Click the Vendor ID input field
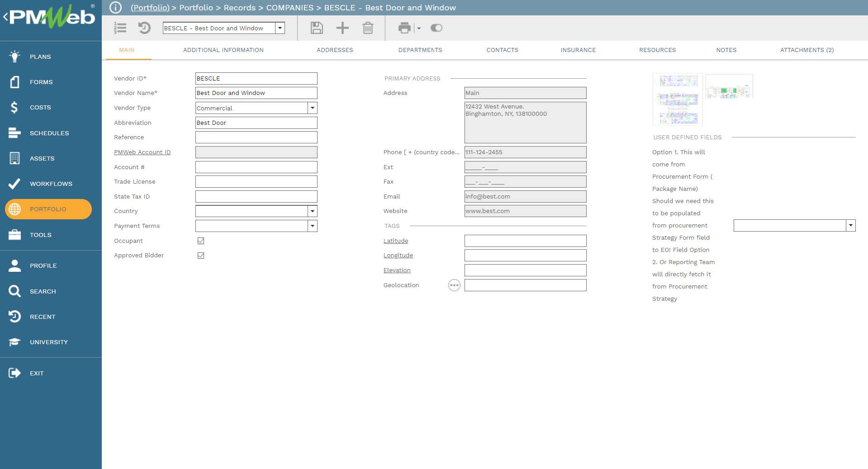The image size is (868, 469). click(256, 78)
